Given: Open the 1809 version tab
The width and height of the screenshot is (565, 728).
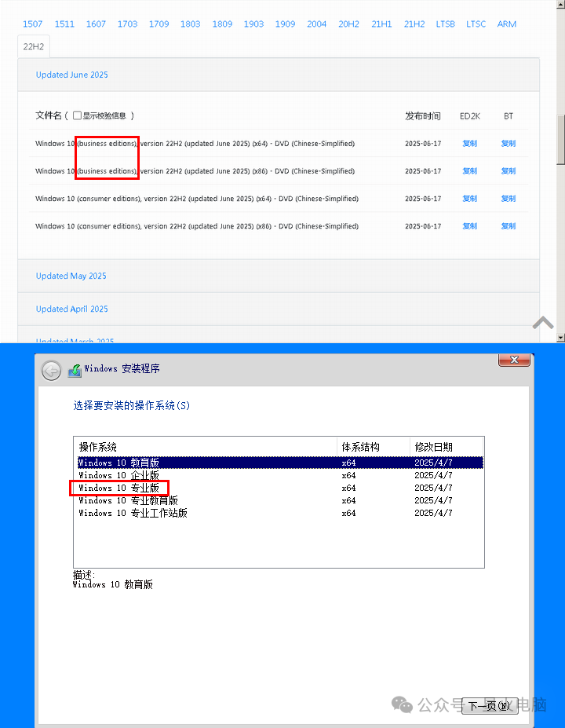Looking at the screenshot, I should coord(222,24).
